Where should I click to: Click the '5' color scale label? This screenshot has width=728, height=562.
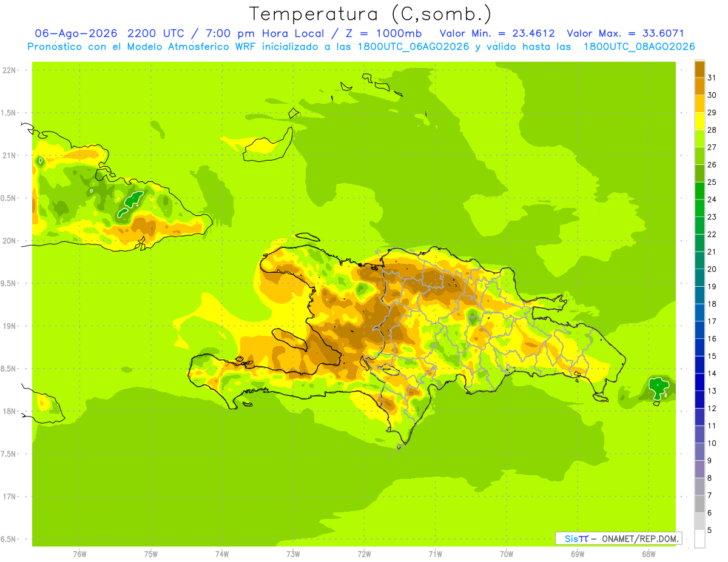click(x=710, y=530)
